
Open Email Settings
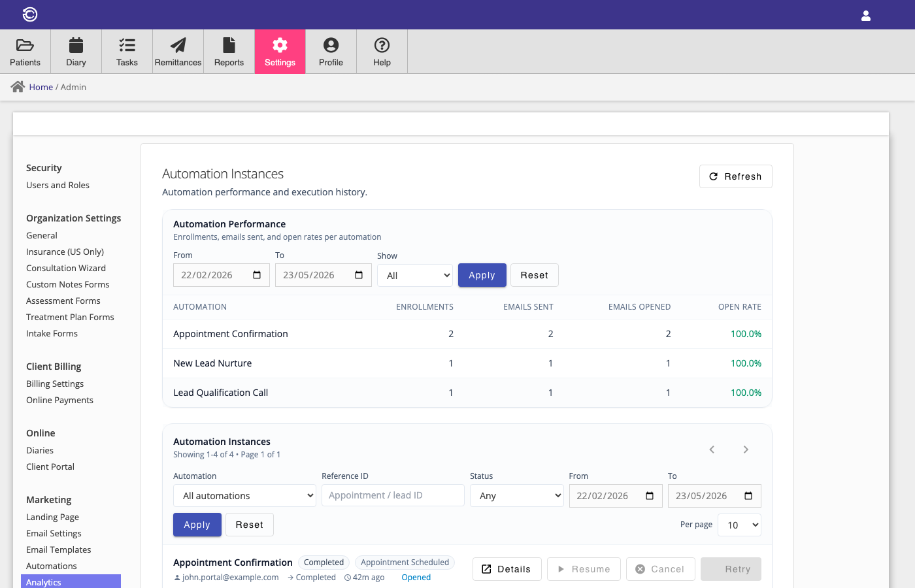pyautogui.click(x=54, y=533)
